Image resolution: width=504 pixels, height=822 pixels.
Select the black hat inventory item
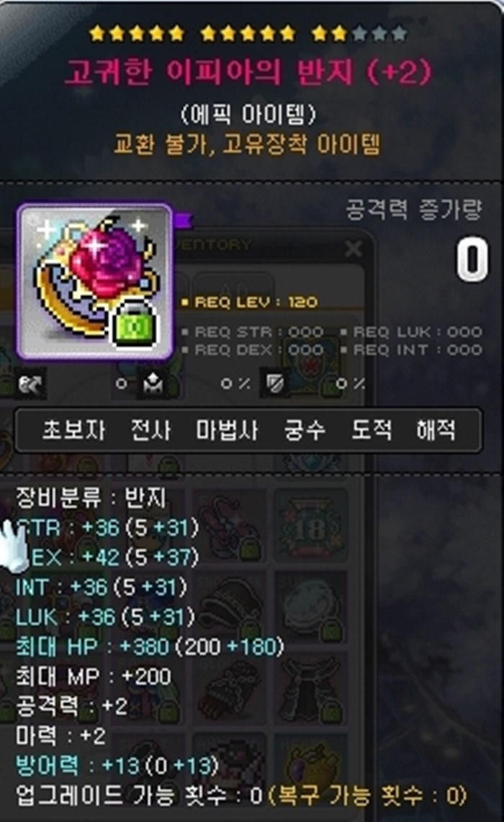(230, 608)
